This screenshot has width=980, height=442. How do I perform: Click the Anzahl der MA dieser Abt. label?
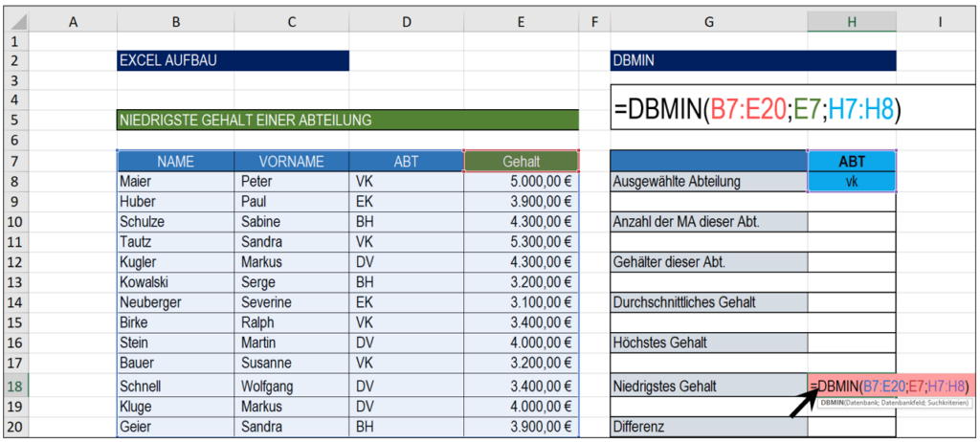coord(709,222)
